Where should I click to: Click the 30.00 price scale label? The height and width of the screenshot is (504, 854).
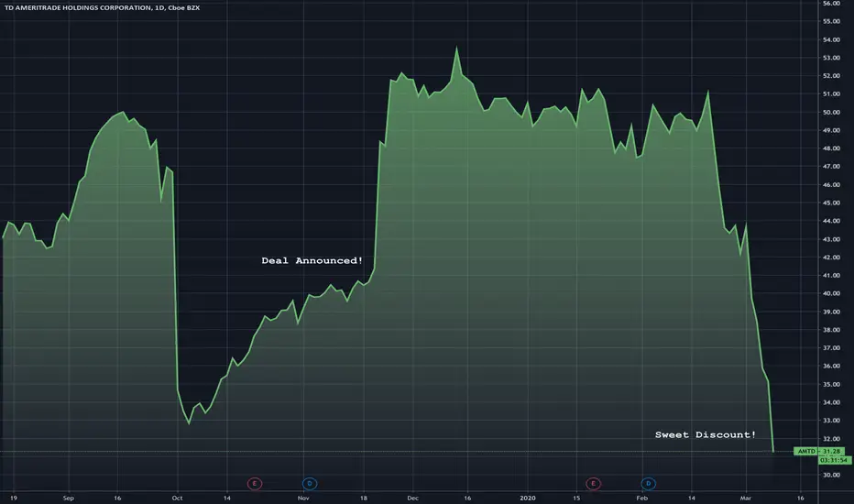point(831,475)
